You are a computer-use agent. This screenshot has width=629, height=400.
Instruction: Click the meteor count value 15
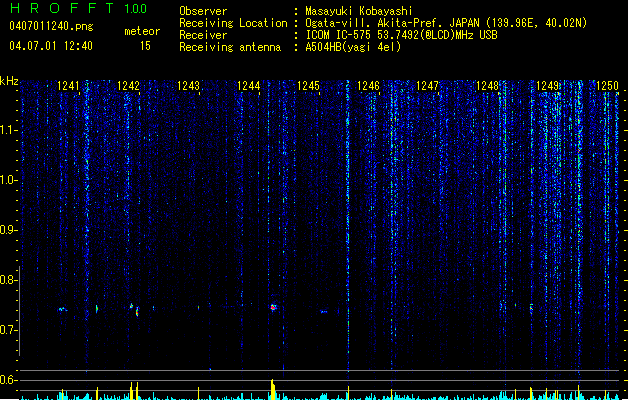pyautogui.click(x=145, y=46)
